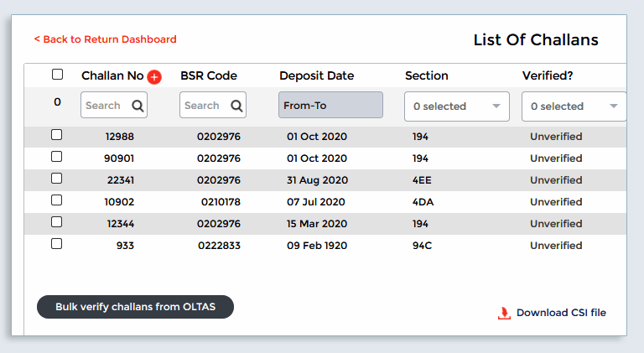Select the checkbox for challan 90901
644x353 pixels.
pyautogui.click(x=57, y=157)
